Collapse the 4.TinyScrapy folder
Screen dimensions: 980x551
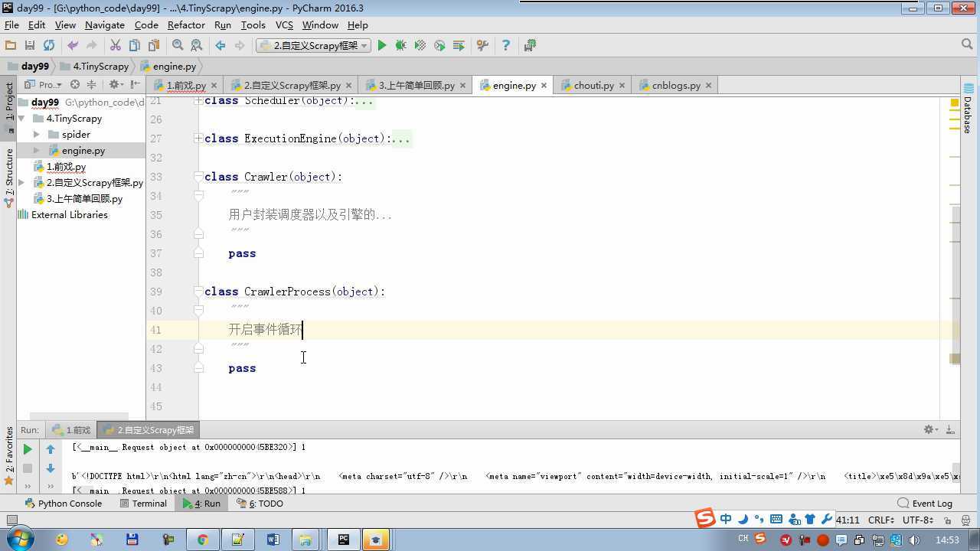tap(21, 119)
